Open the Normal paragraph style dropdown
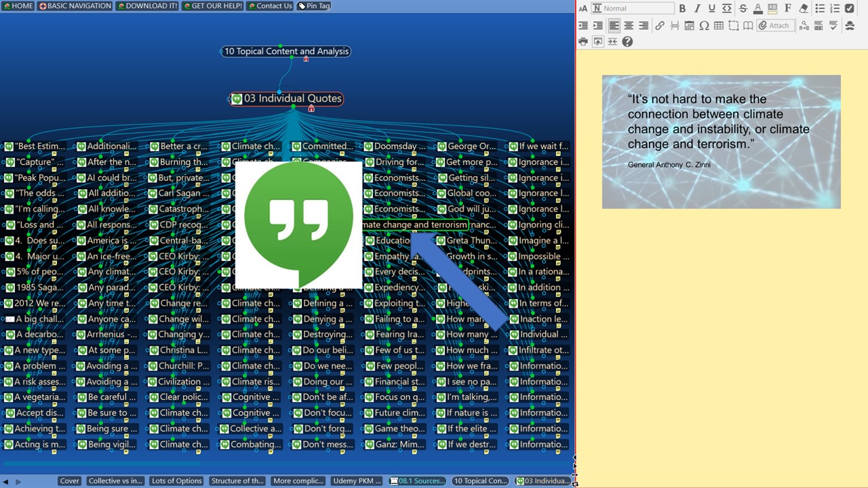Screen dimensions: 868x488 click(x=633, y=8)
